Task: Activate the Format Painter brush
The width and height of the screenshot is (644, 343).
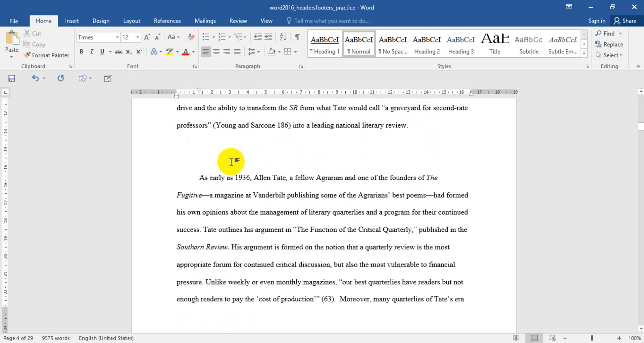Action: (x=46, y=55)
